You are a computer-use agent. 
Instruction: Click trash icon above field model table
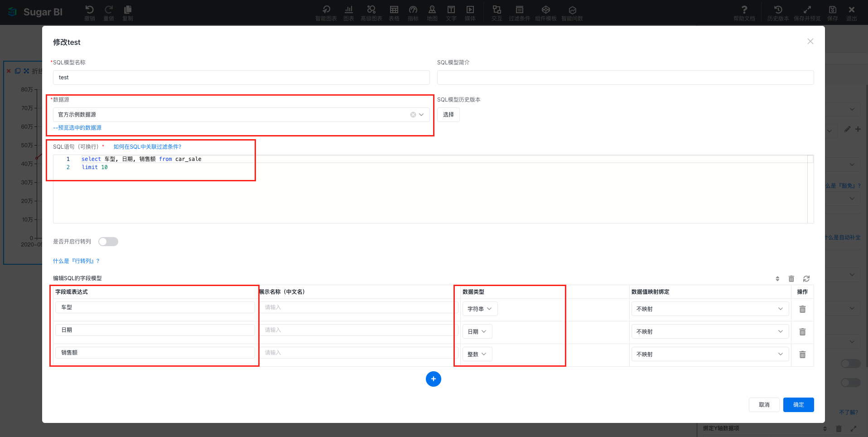tap(791, 279)
